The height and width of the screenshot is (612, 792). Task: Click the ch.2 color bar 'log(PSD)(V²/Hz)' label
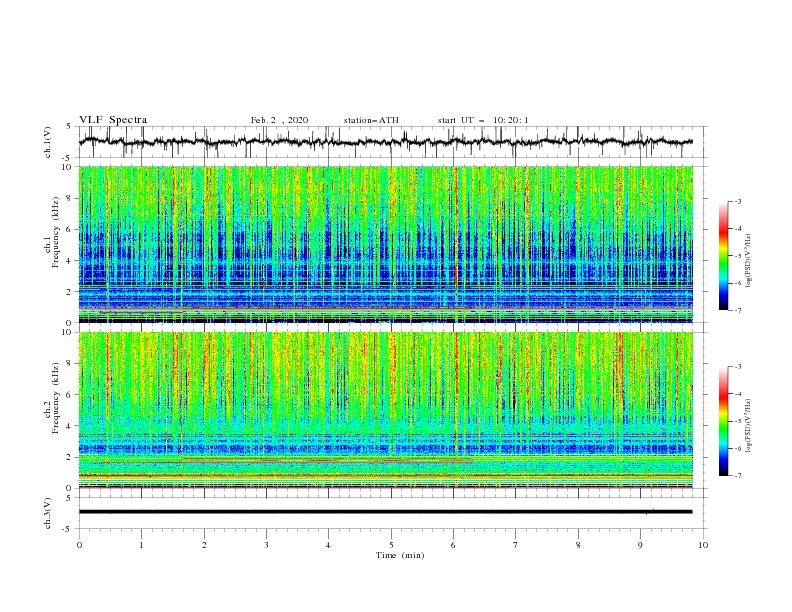pyautogui.click(x=749, y=426)
